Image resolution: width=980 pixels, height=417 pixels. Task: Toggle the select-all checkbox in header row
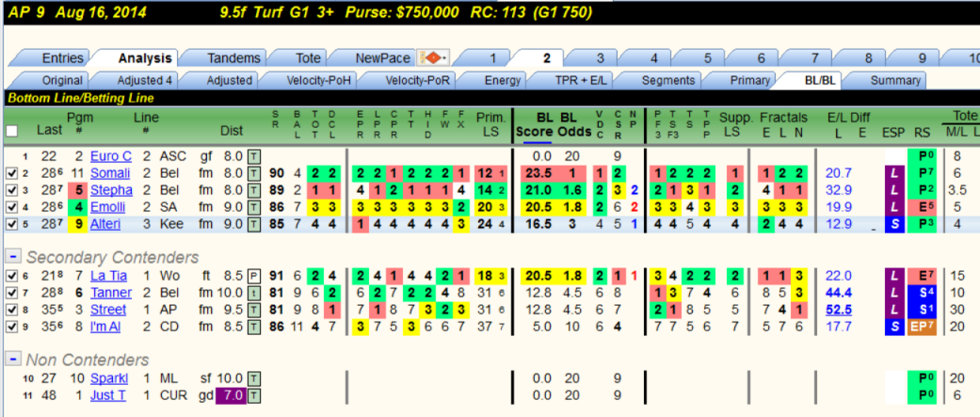point(12,131)
